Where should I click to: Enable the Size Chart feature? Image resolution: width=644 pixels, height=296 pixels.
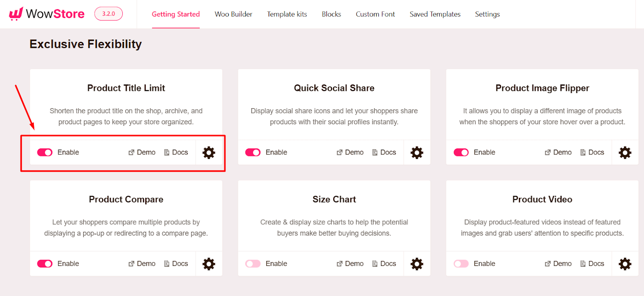pyautogui.click(x=252, y=264)
